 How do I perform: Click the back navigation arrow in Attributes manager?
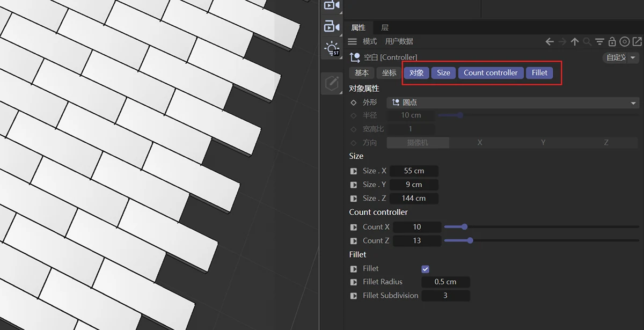tap(549, 41)
